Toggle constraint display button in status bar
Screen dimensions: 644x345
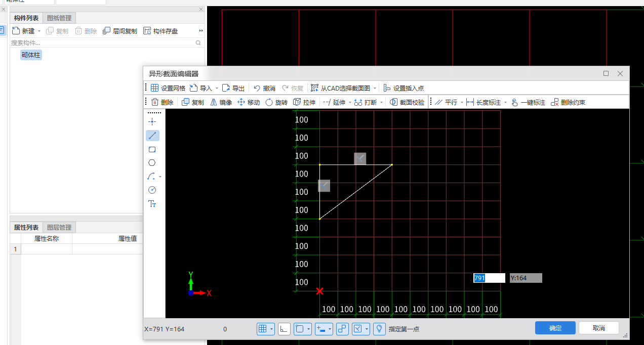click(x=358, y=329)
